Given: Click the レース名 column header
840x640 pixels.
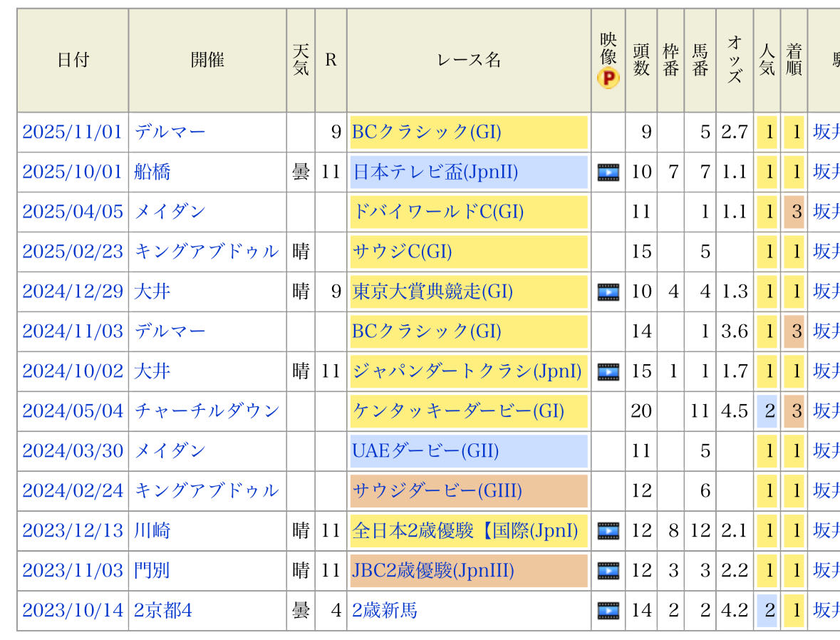Looking at the screenshot, I should pyautogui.click(x=468, y=61).
